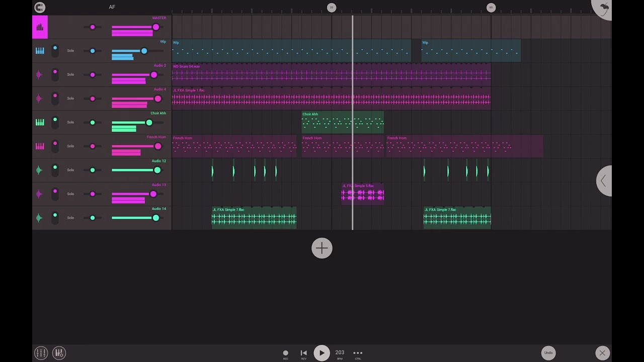This screenshot has width=644, height=362.
Task: Click the Audio 14 volume slider knob
Action: point(156,218)
